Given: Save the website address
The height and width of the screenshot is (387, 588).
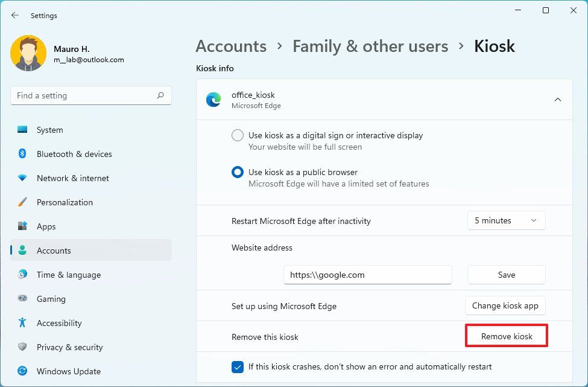Looking at the screenshot, I should coord(506,275).
